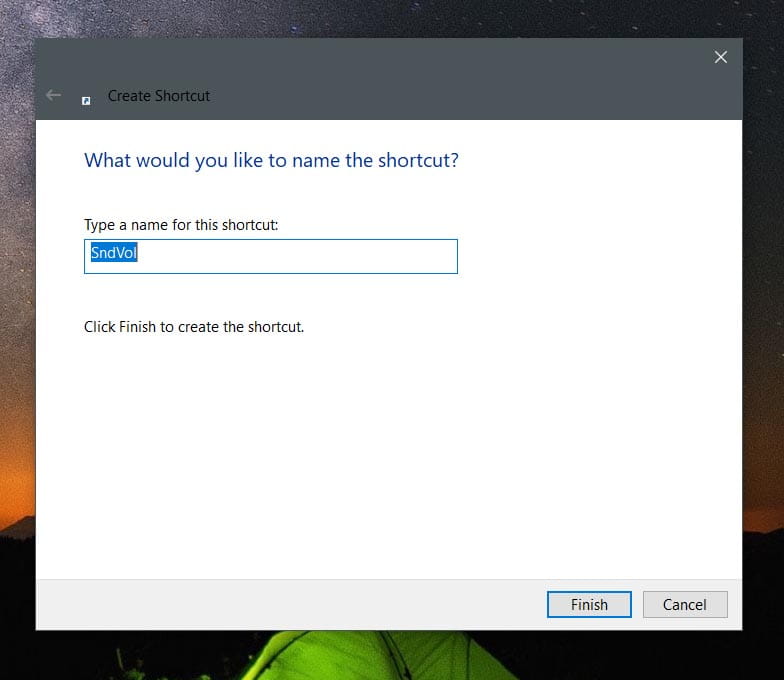Click the shortcut name input field
The height and width of the screenshot is (680, 784).
270,256
